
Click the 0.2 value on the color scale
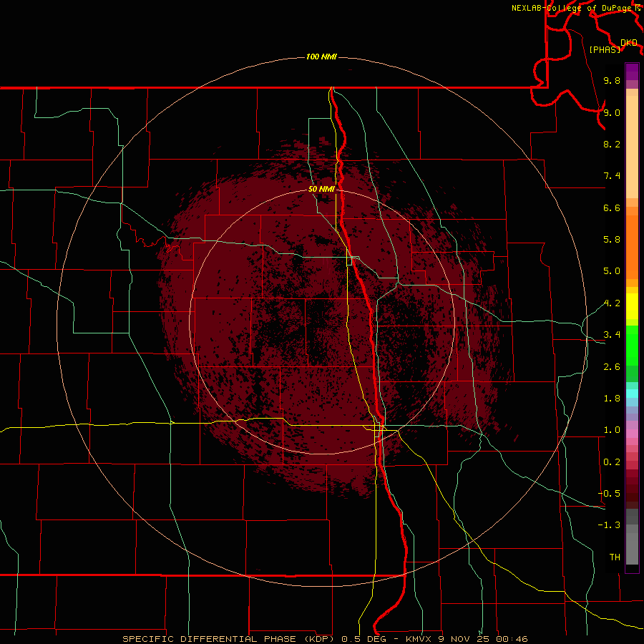[x=612, y=462]
